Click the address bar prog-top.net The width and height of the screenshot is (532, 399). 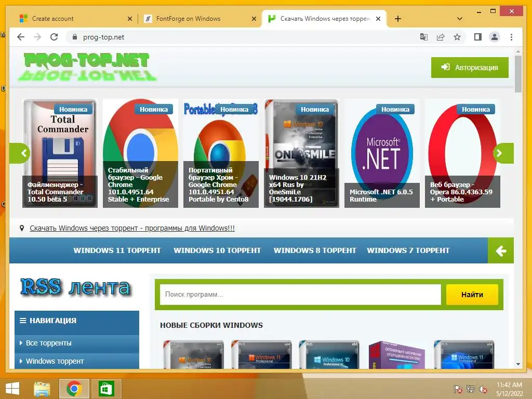(x=244, y=37)
